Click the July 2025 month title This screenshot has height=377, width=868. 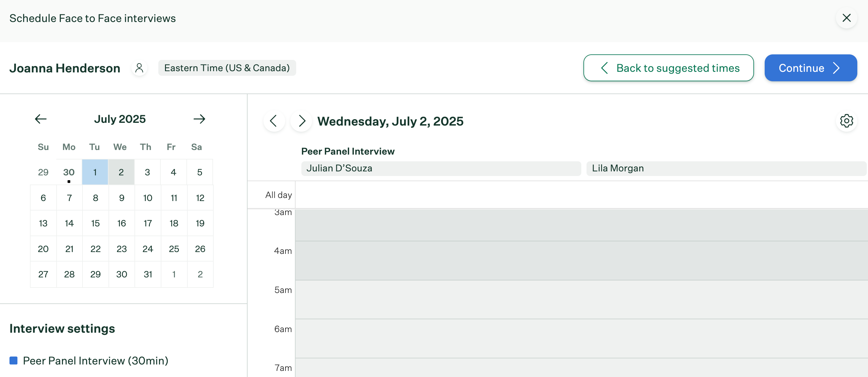tap(120, 119)
